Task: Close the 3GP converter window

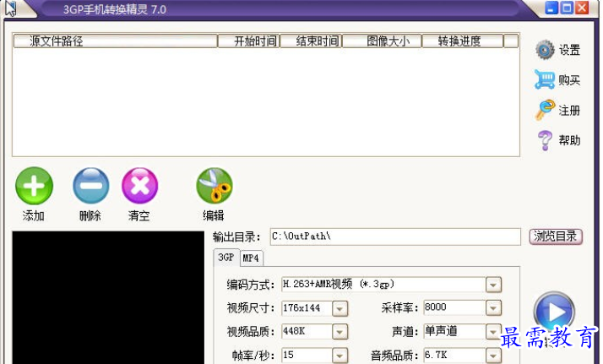Action: [582, 8]
